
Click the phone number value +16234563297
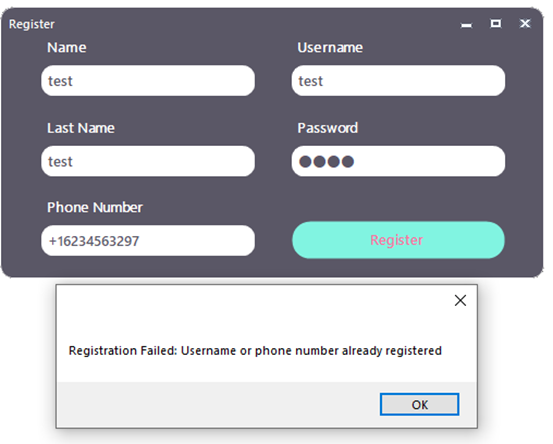click(x=94, y=241)
